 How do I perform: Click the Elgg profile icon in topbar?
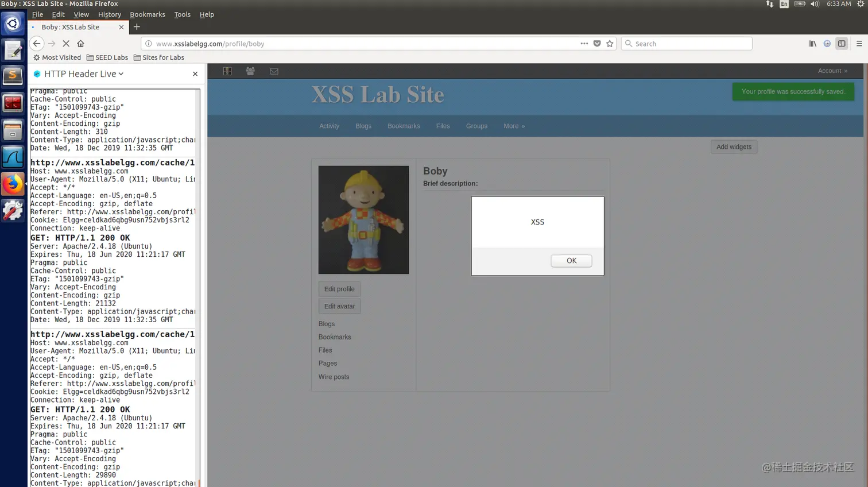tap(227, 71)
